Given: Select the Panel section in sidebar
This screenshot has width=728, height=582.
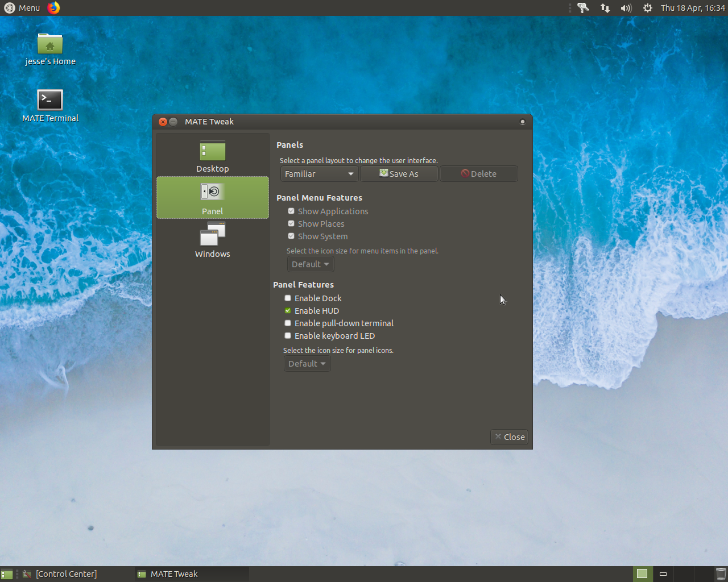Looking at the screenshot, I should 212,197.
